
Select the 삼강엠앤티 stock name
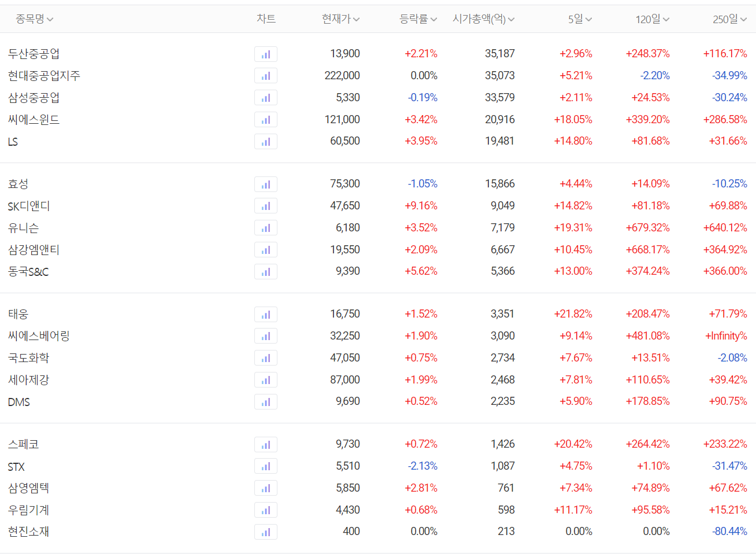coord(34,250)
